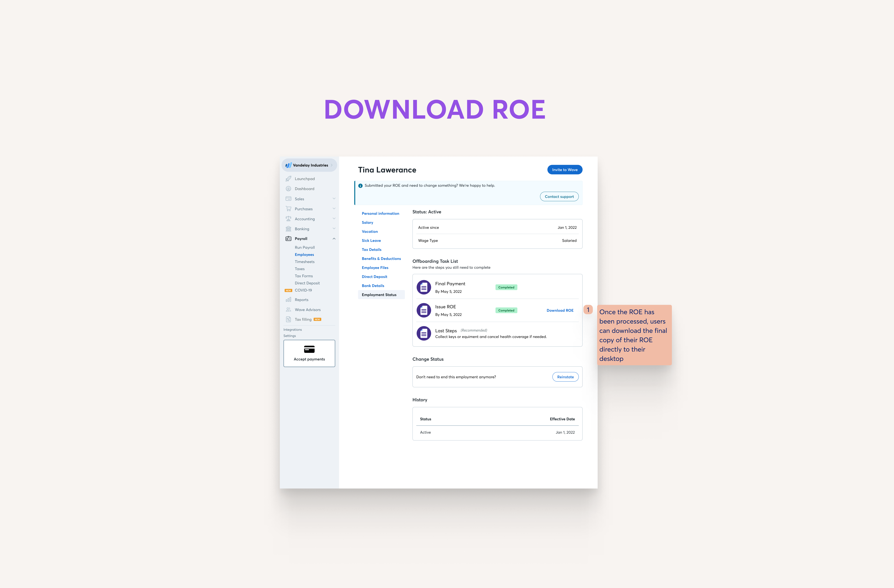Screen dimensions: 894x588
Task: Open Timesheets in the sidebar
Action: pos(305,262)
